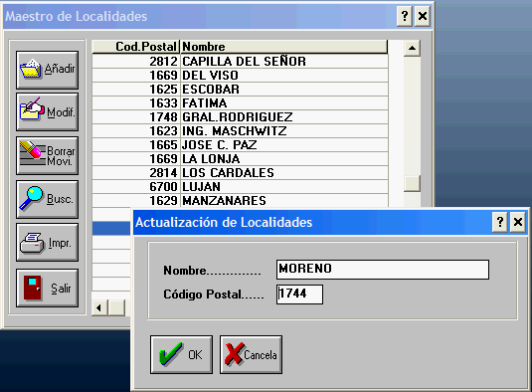Viewport: 532px width, 392px height.
Task: Open help in Actualización de Localidades dialog
Action: point(500,222)
